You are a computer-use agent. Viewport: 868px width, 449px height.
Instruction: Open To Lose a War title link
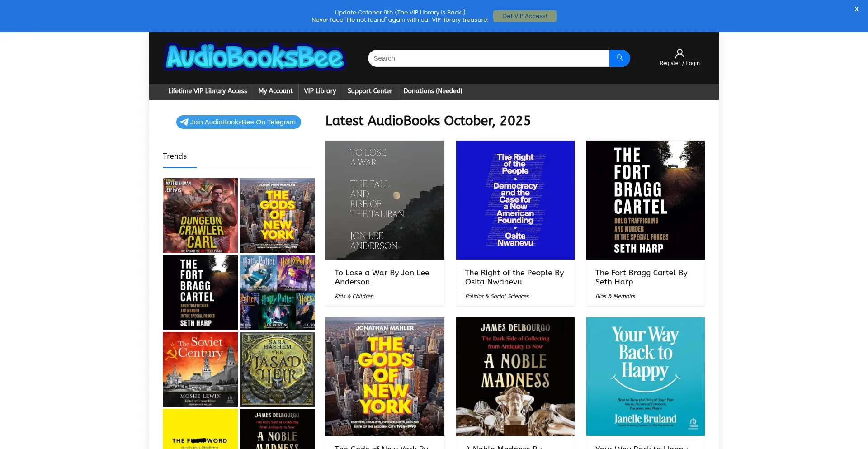(382, 277)
